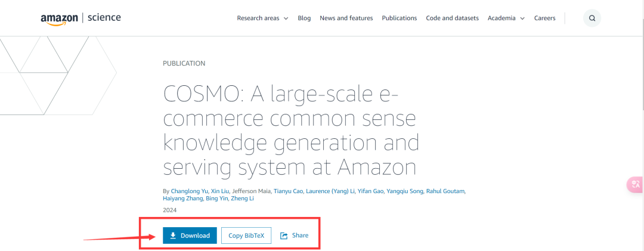Click the Copy BibTeX button

click(x=246, y=235)
